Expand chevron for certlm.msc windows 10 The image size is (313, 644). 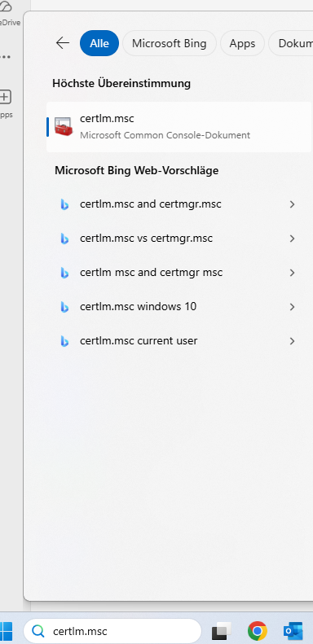(292, 306)
